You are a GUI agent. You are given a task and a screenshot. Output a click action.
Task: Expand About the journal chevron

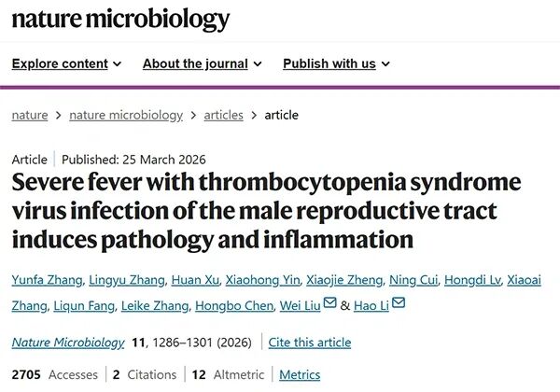point(258,64)
